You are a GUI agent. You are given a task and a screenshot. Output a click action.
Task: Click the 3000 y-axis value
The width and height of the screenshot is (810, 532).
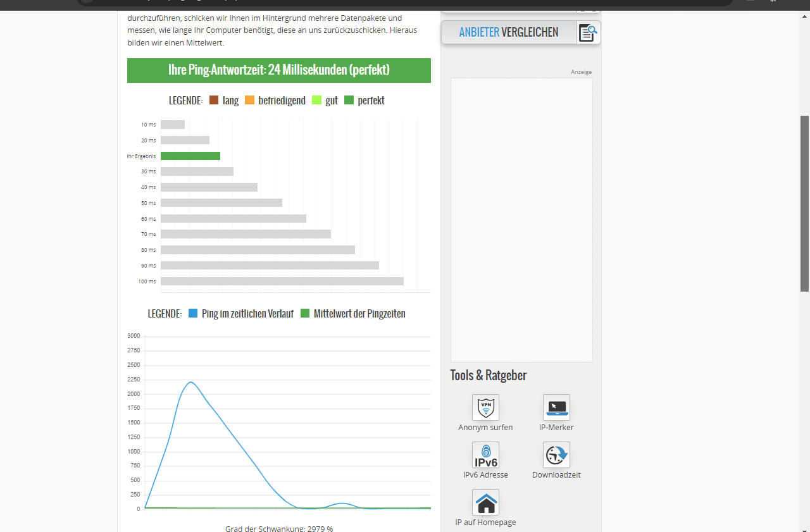click(x=134, y=336)
